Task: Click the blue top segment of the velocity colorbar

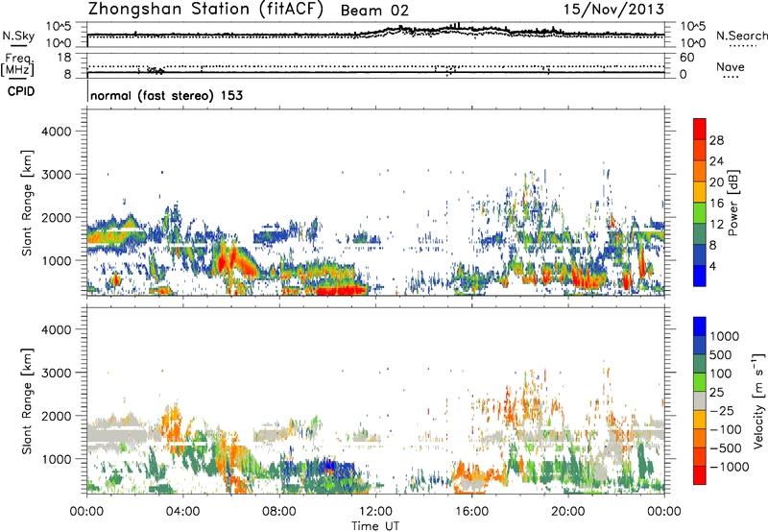Action: pyautogui.click(x=700, y=326)
